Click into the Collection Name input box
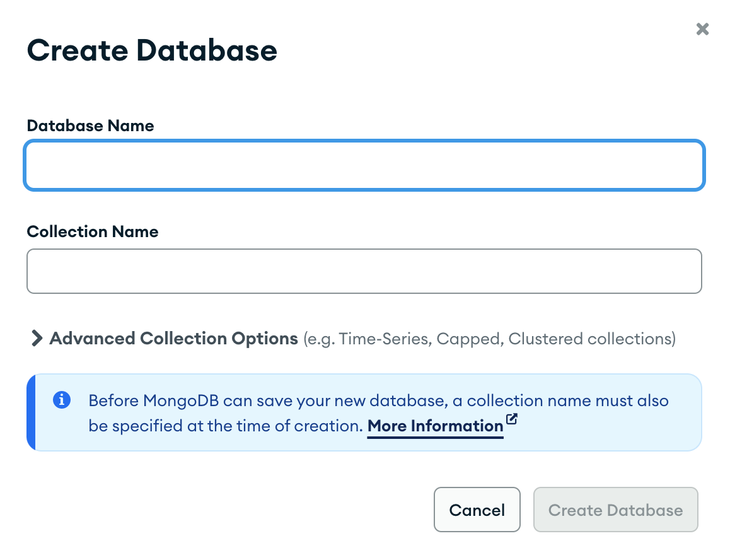The image size is (730, 560). (x=364, y=271)
